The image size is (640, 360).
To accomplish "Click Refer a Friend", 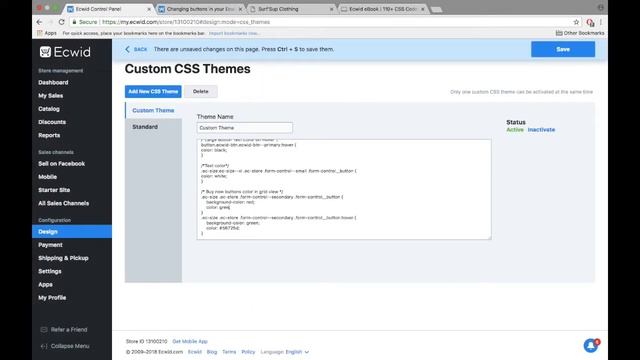I will click(x=64, y=329).
